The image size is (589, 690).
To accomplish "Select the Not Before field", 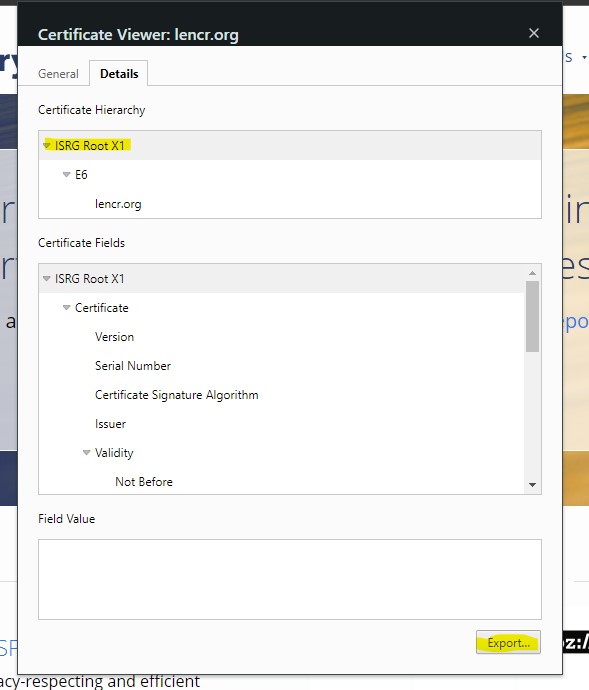I will [x=144, y=482].
